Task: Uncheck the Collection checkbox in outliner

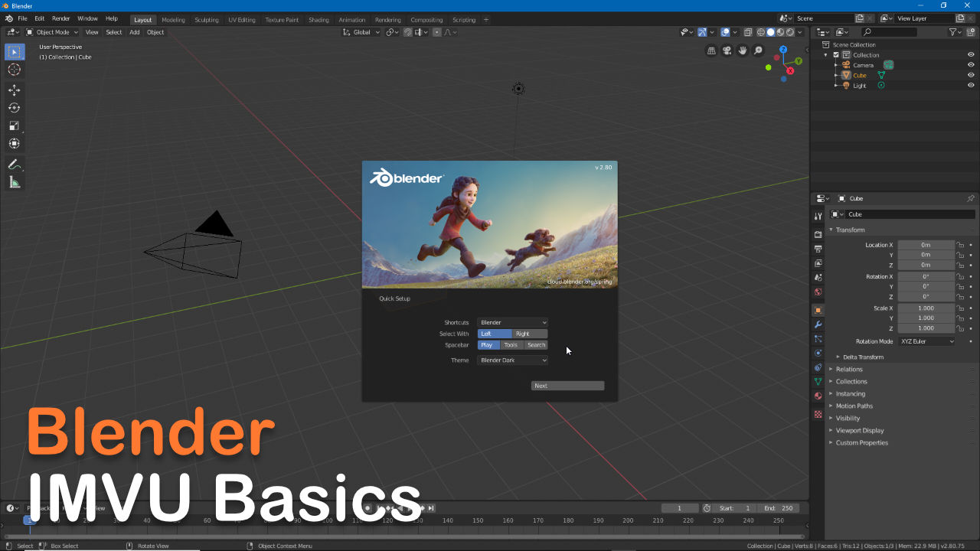Action: 836,55
